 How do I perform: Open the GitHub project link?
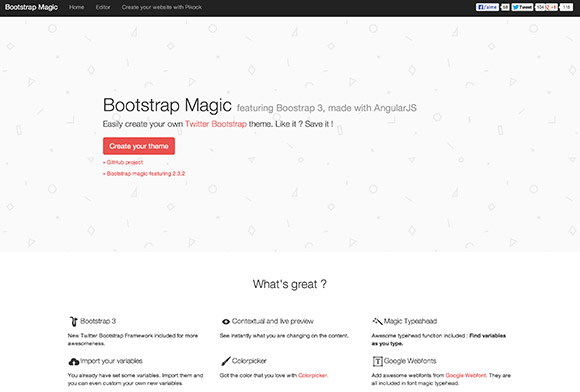[x=125, y=162]
